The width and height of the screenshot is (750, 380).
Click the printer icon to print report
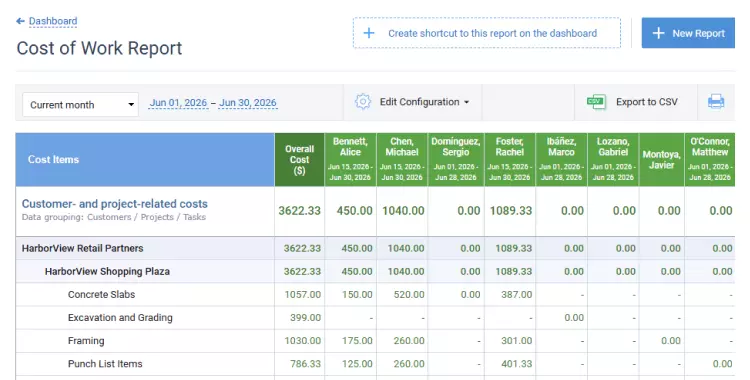(x=716, y=102)
